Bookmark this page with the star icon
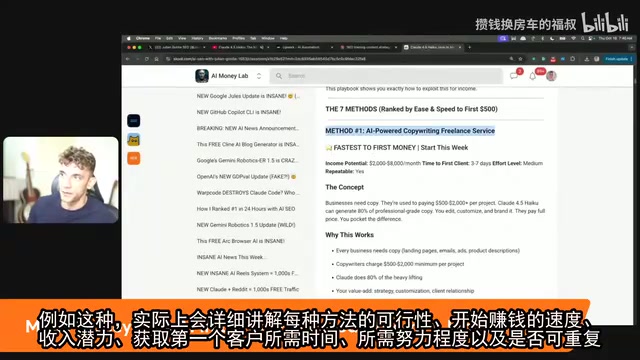This screenshot has width=640, height=360. [x=520, y=59]
